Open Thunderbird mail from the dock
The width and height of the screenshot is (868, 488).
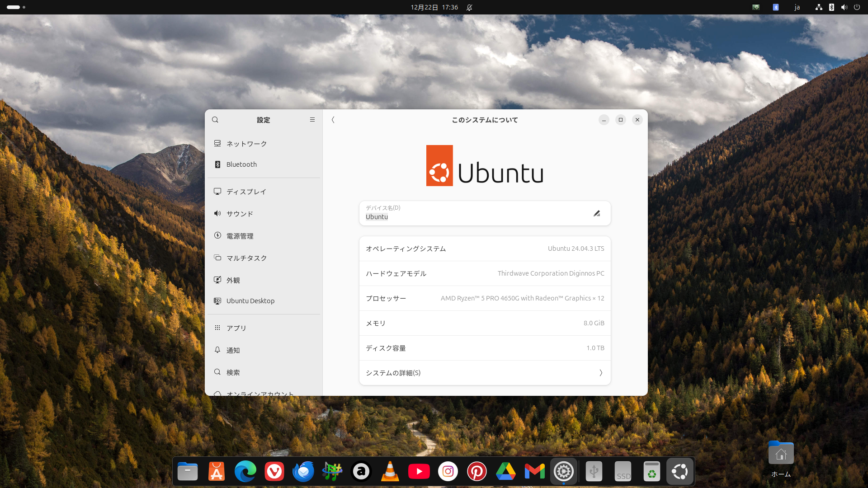(x=303, y=472)
